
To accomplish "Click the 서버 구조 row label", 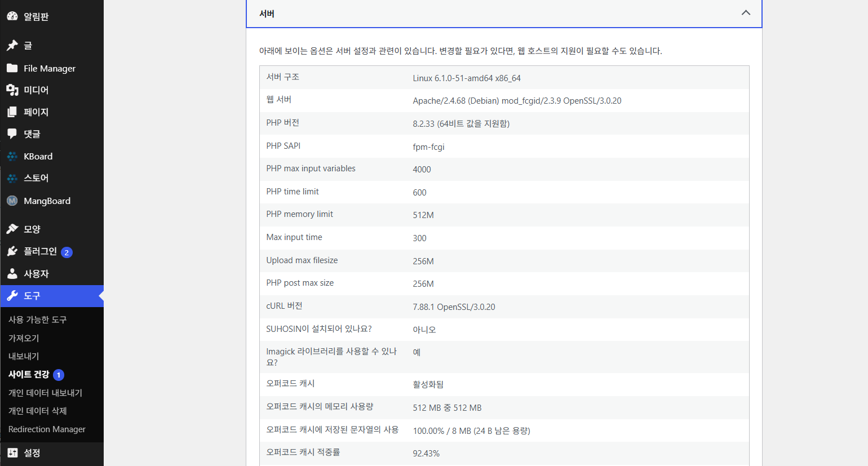I will pos(283,77).
